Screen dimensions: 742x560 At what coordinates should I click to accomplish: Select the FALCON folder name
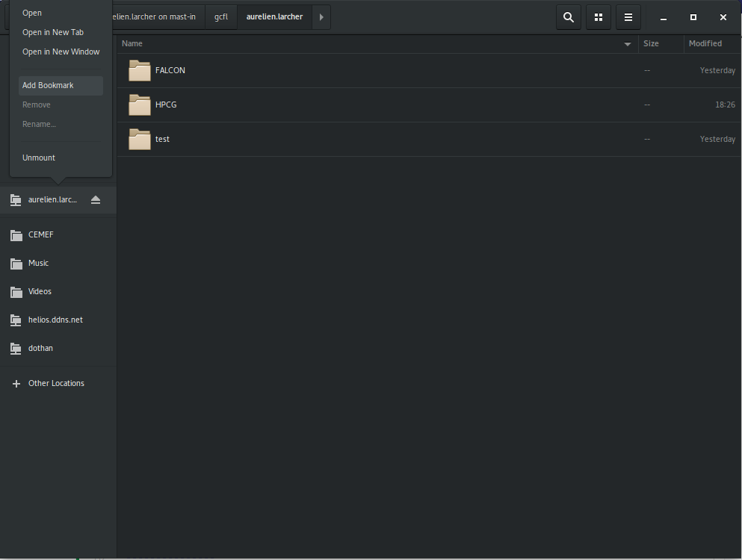click(x=170, y=70)
